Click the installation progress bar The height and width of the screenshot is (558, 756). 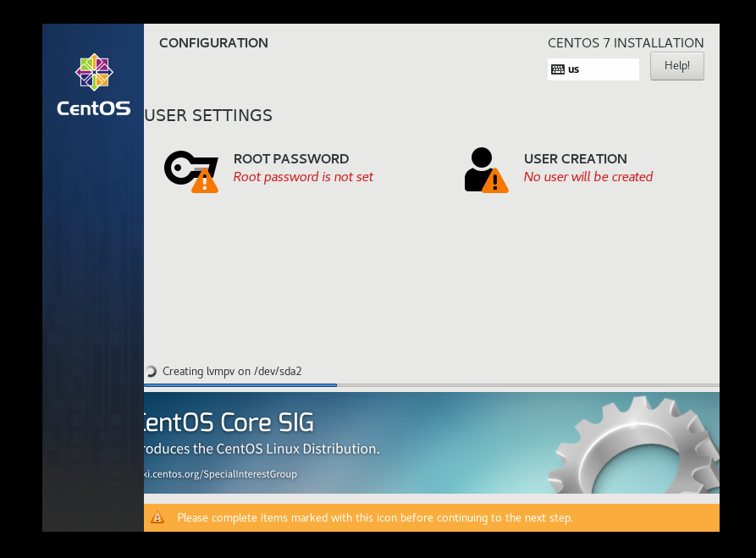(x=432, y=385)
